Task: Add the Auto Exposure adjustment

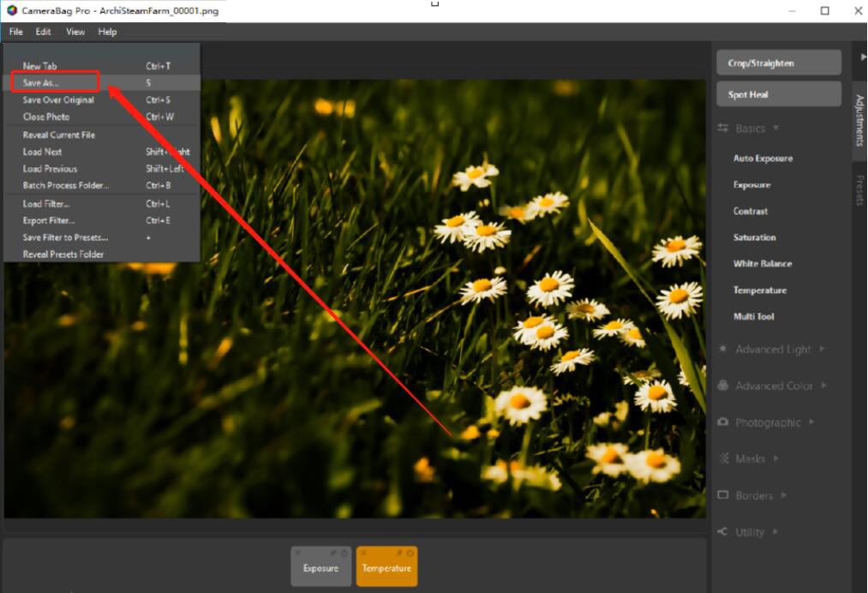Action: (763, 159)
